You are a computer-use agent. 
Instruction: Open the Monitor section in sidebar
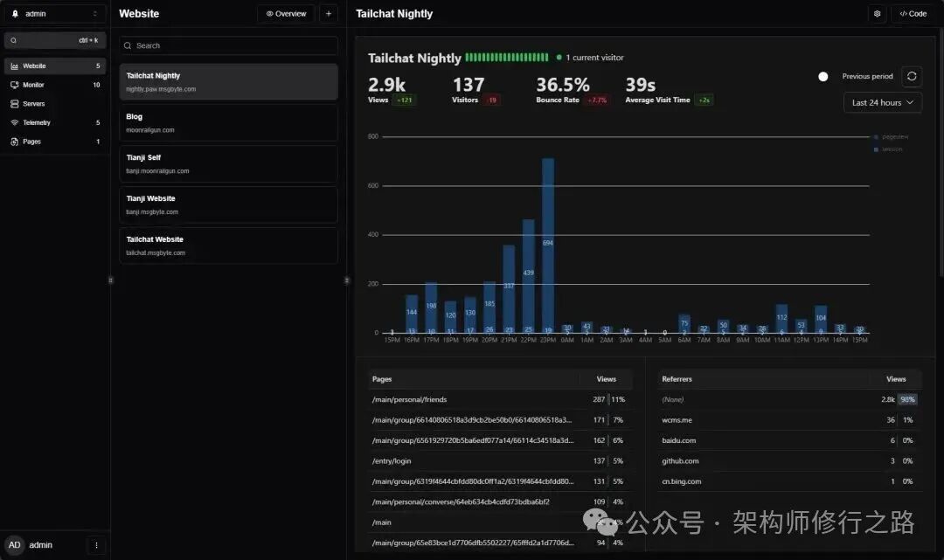[x=55, y=85]
